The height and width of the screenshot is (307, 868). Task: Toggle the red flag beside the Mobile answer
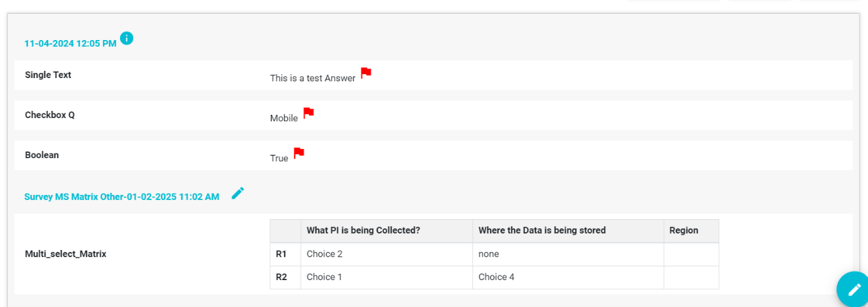pyautogui.click(x=308, y=113)
